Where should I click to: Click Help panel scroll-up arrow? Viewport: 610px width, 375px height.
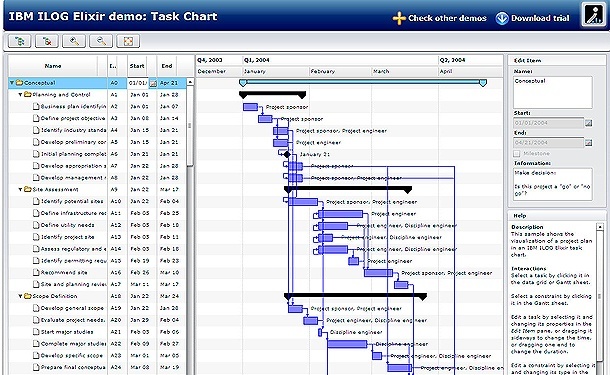pos(599,226)
